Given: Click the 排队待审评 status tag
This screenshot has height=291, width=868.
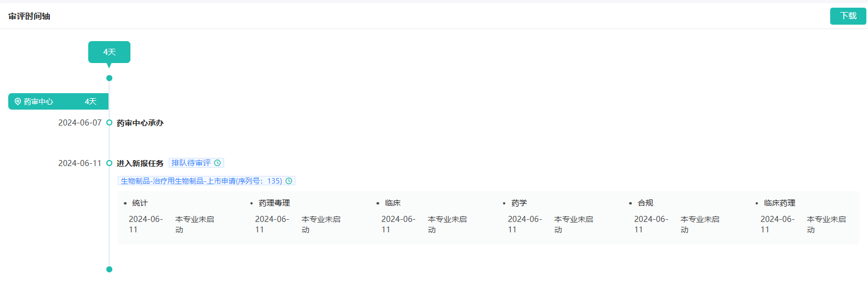Looking at the screenshot, I should pyautogui.click(x=196, y=163).
